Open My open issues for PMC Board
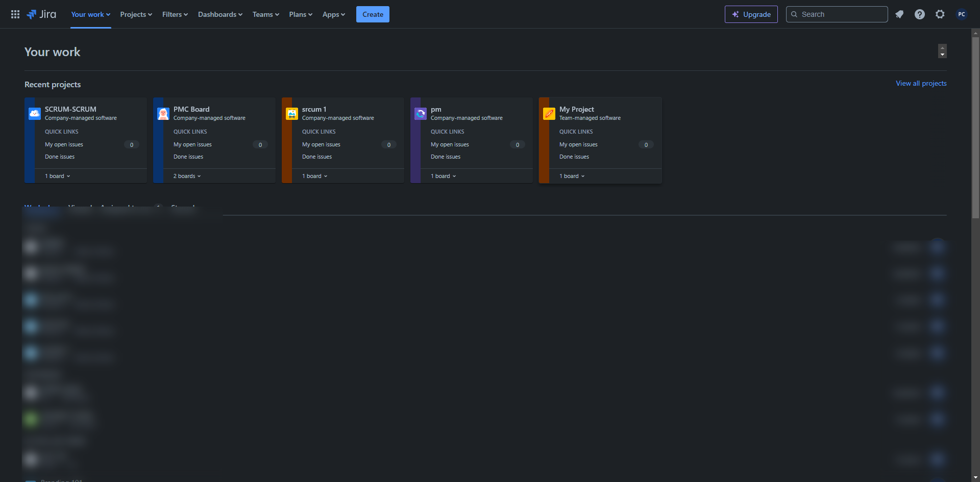 (192, 145)
